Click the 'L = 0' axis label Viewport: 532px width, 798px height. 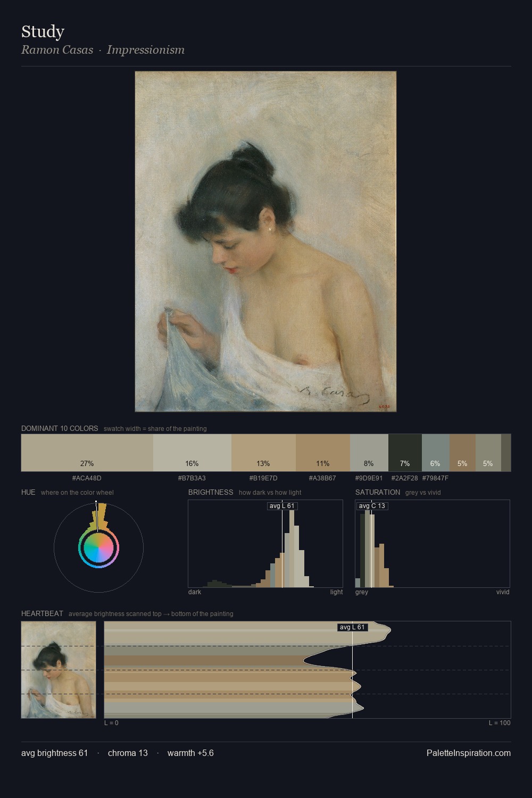pos(111,723)
